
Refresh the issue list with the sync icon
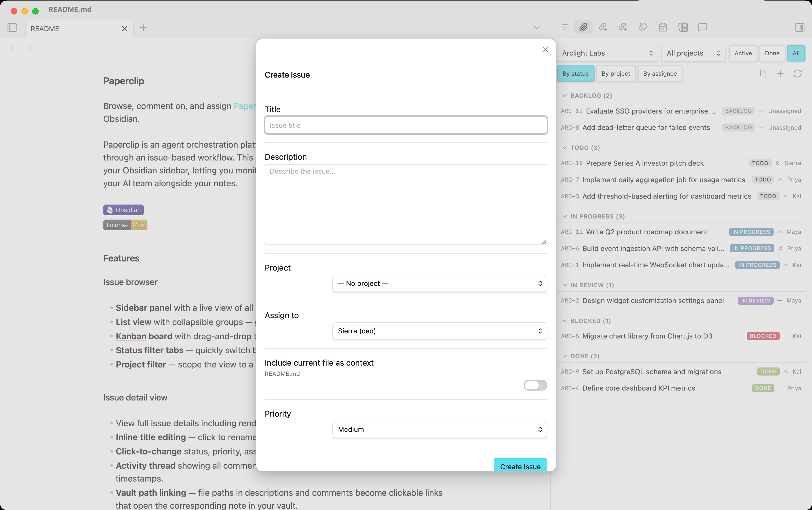point(798,74)
